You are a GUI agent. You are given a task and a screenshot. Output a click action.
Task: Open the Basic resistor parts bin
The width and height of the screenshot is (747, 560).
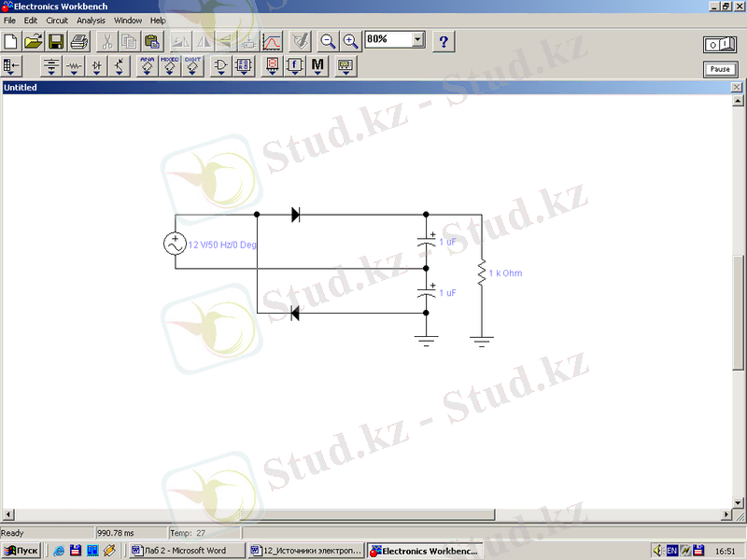point(74,65)
